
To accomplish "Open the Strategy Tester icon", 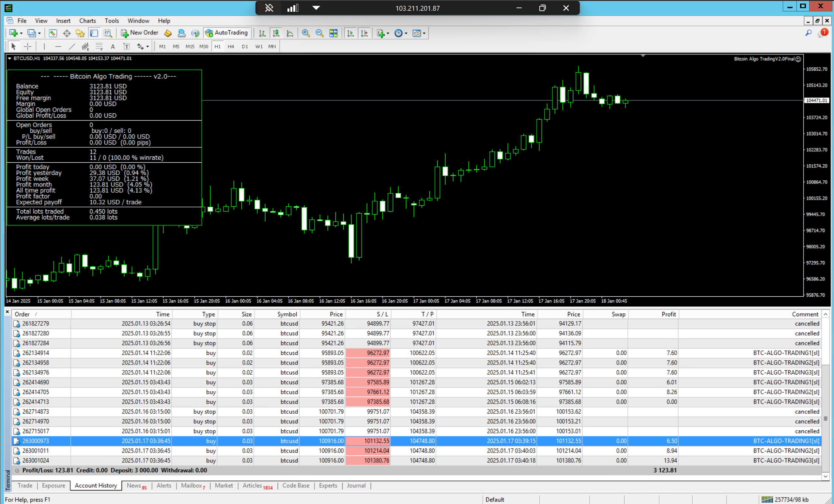I will (108, 33).
